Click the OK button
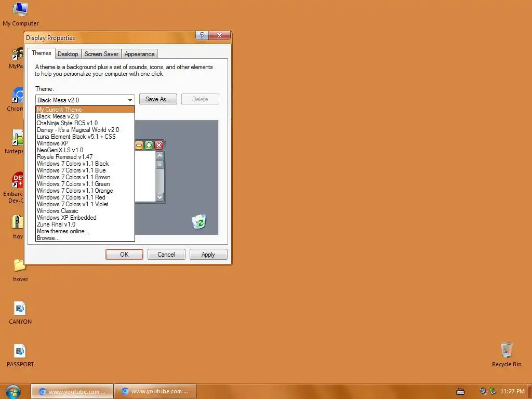This screenshot has width=532, height=399. [124, 255]
